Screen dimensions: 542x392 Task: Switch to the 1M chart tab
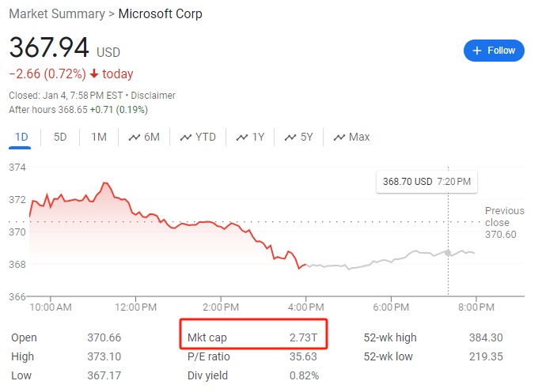point(99,137)
